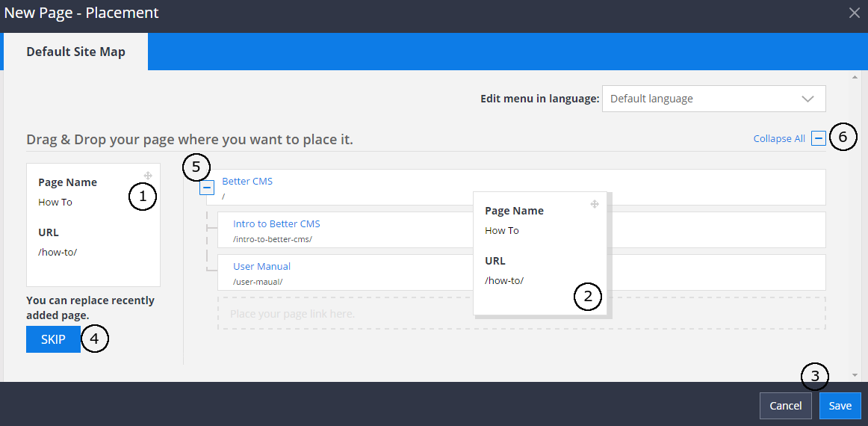Switch to the Default Site Map tab
Screen dimensions: 868x426
coord(76,52)
